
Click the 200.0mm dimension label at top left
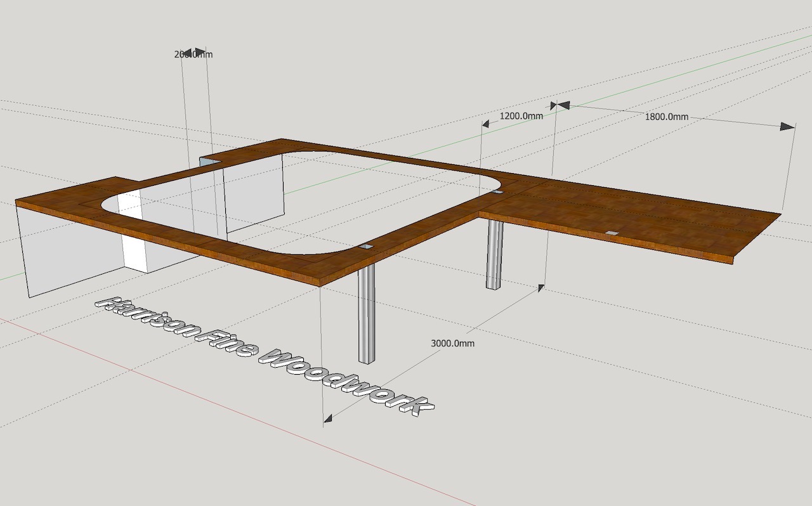pyautogui.click(x=193, y=55)
